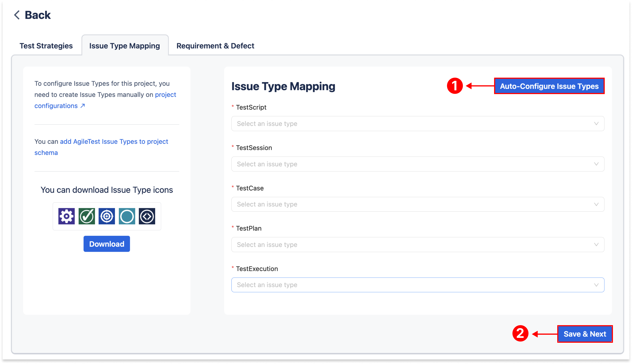Click the teal circle issue type icon

tap(127, 216)
